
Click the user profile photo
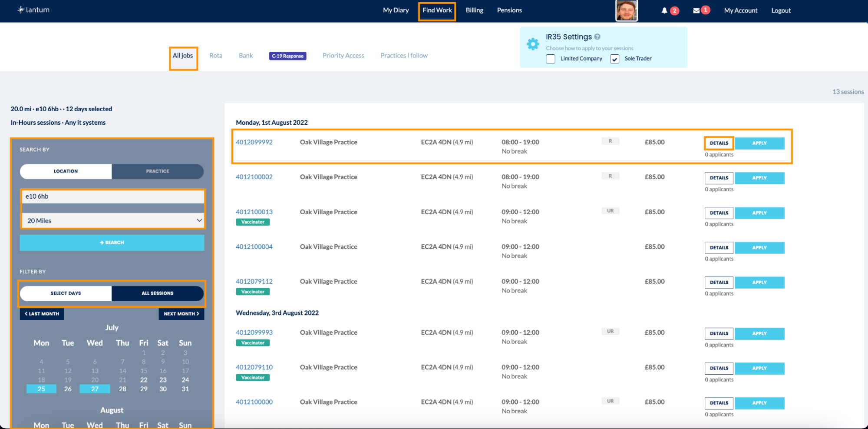(626, 10)
